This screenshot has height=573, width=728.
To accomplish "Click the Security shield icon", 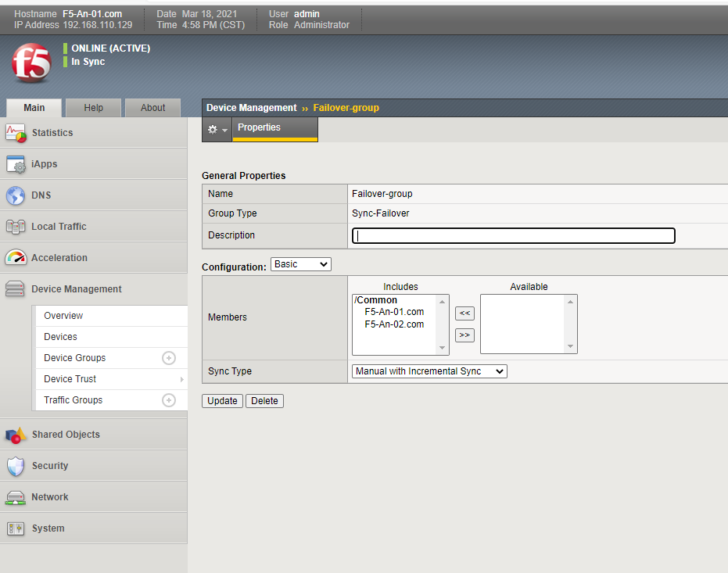I will [16, 466].
